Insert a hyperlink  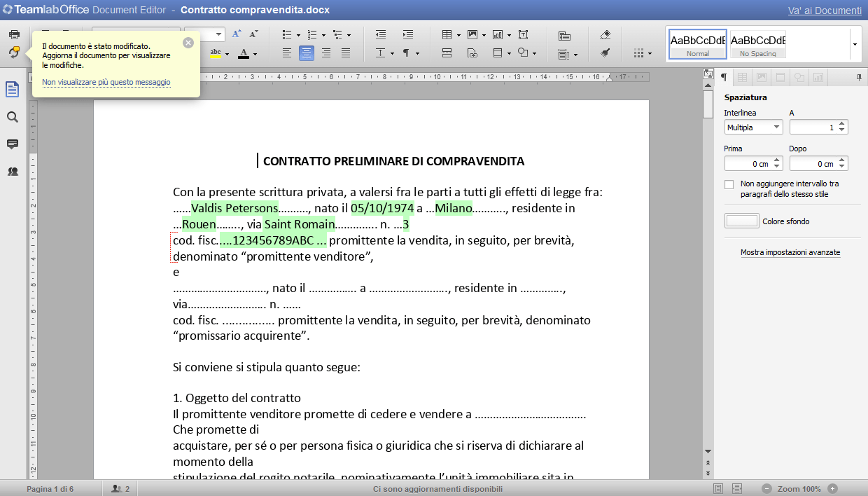click(x=472, y=53)
